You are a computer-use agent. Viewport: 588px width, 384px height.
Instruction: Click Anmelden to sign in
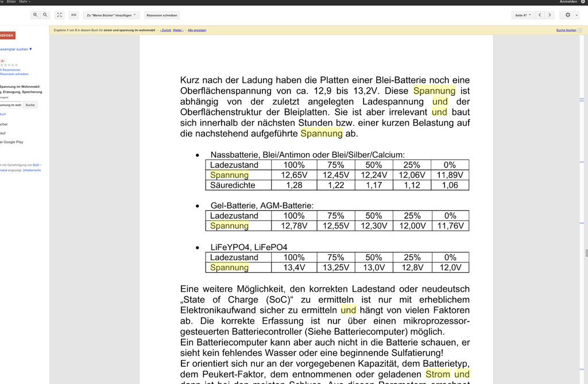pyautogui.click(x=568, y=2)
